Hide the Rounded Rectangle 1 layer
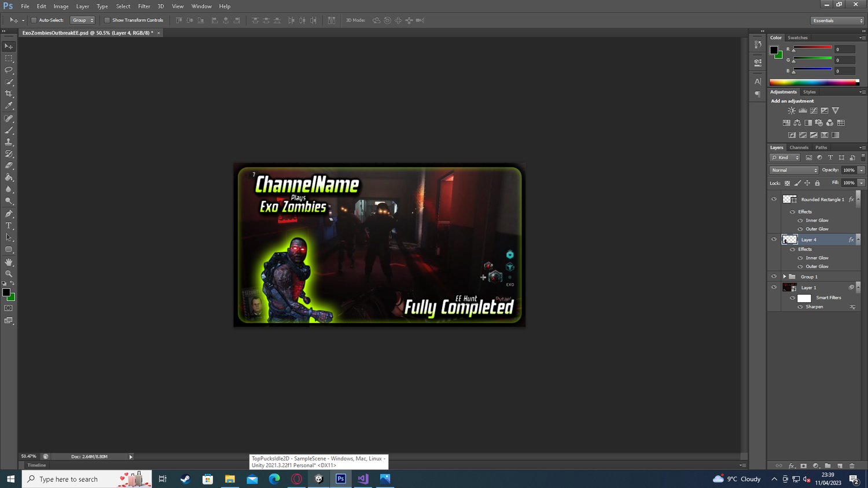The height and width of the screenshot is (488, 868). [774, 199]
